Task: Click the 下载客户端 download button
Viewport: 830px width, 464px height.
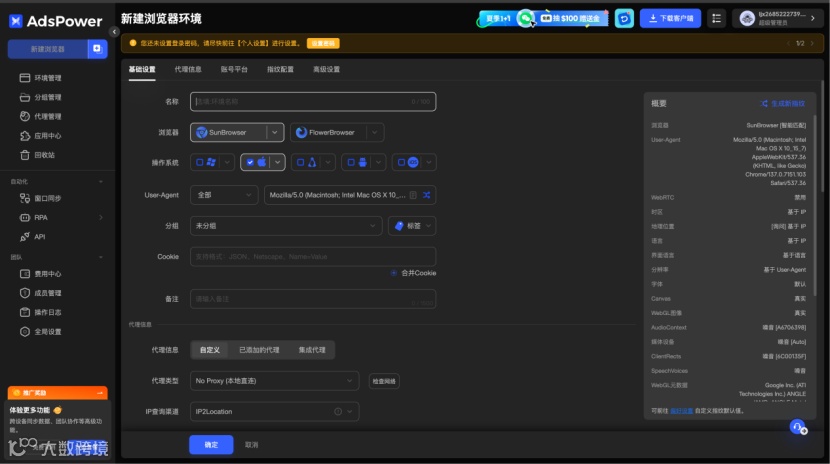Action: tap(670, 19)
